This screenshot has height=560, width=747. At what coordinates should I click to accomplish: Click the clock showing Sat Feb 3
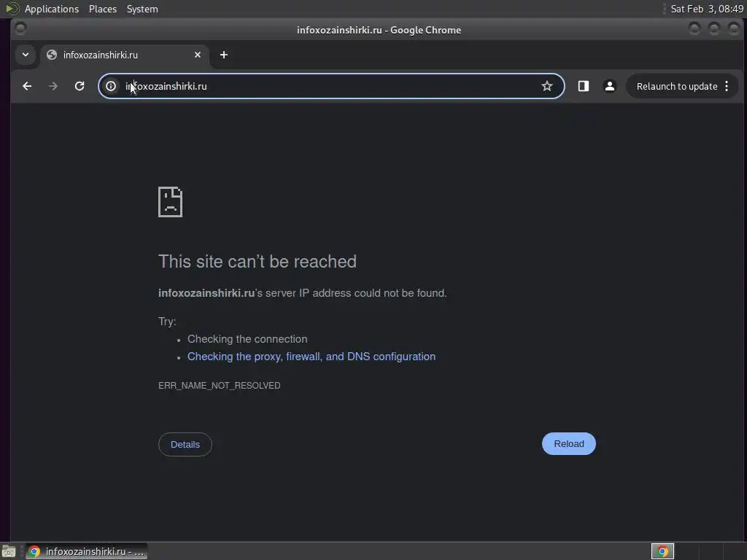[x=707, y=9]
